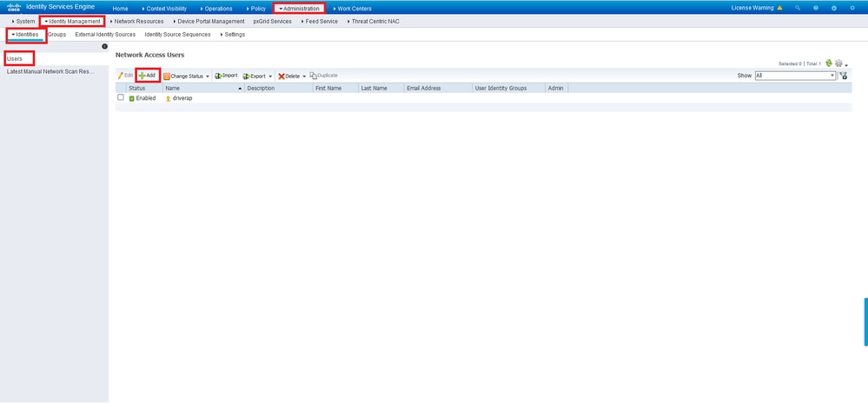868x403 pixels.
Task: Select Users in the left panel
Action: click(x=15, y=58)
